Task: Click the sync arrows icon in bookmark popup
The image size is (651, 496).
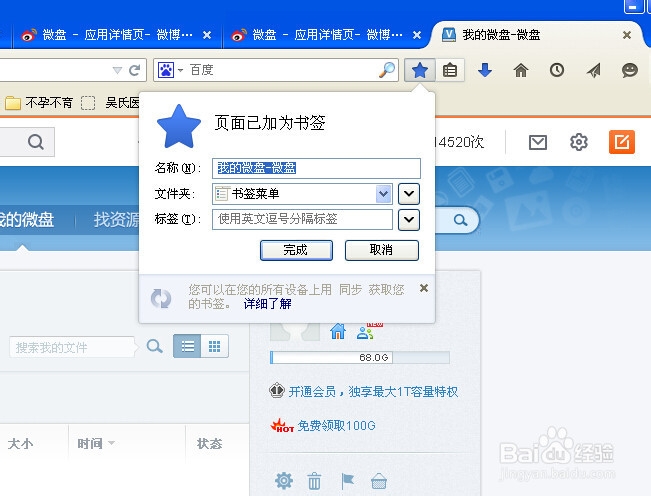Action: [161, 298]
